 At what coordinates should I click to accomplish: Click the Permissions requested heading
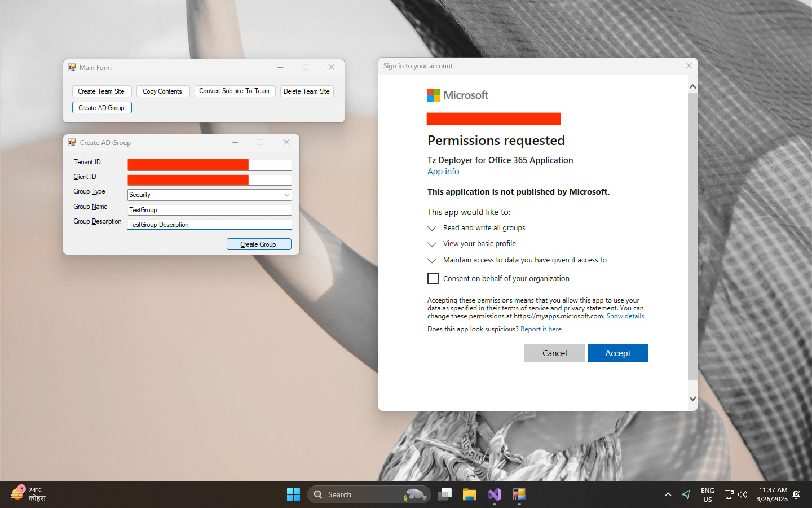[496, 141]
